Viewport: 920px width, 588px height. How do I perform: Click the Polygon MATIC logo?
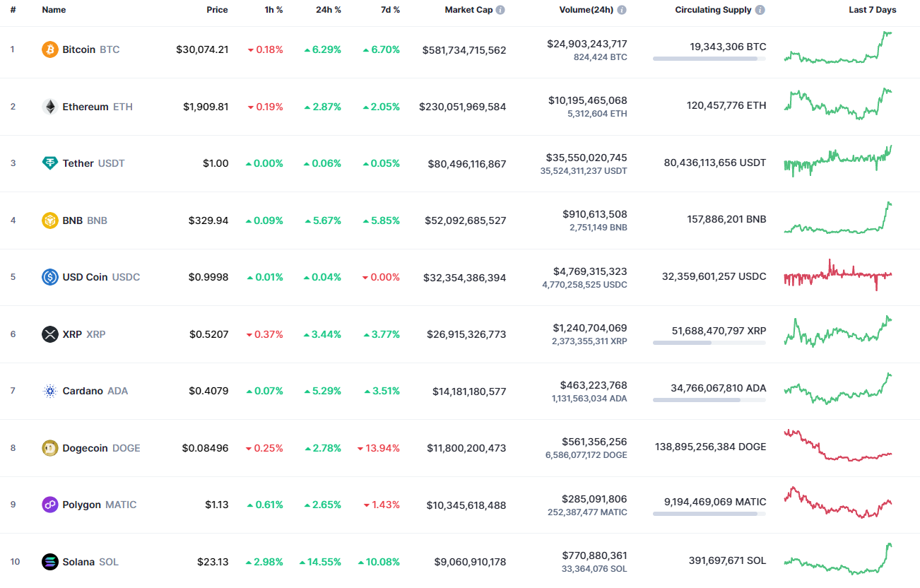(x=48, y=505)
